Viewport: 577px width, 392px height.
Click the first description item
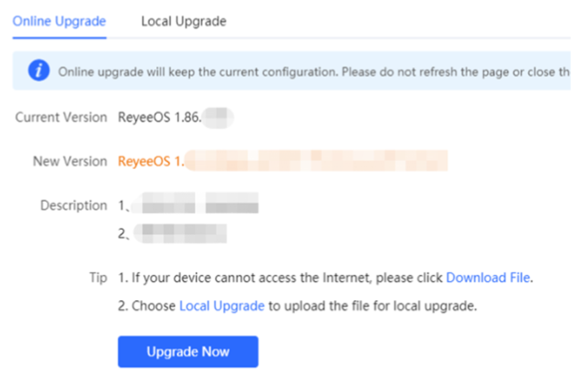click(188, 203)
